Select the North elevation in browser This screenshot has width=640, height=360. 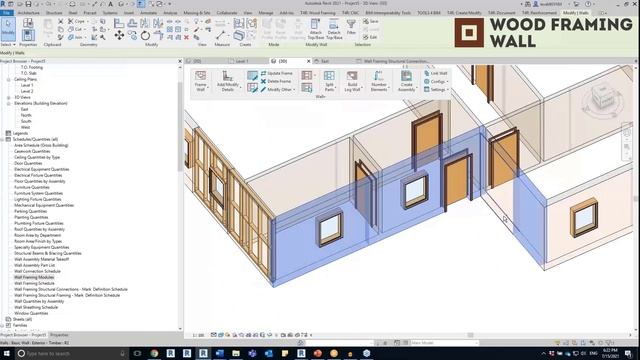click(26, 116)
